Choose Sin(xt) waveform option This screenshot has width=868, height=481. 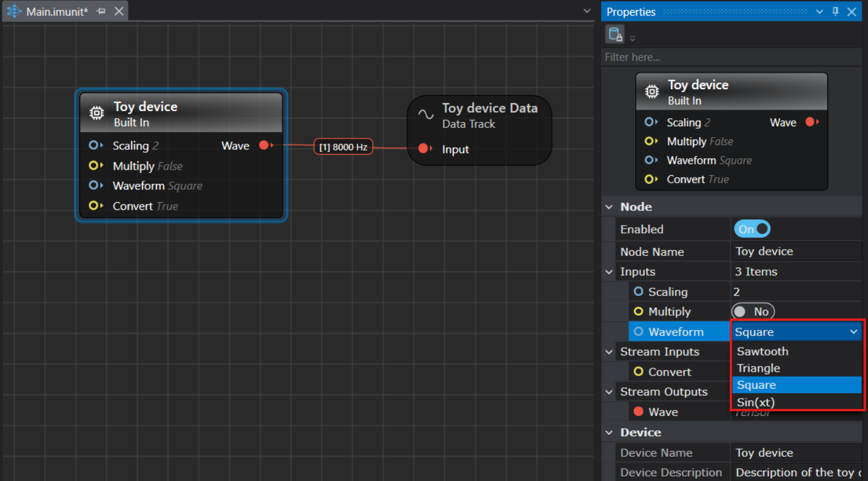click(756, 402)
